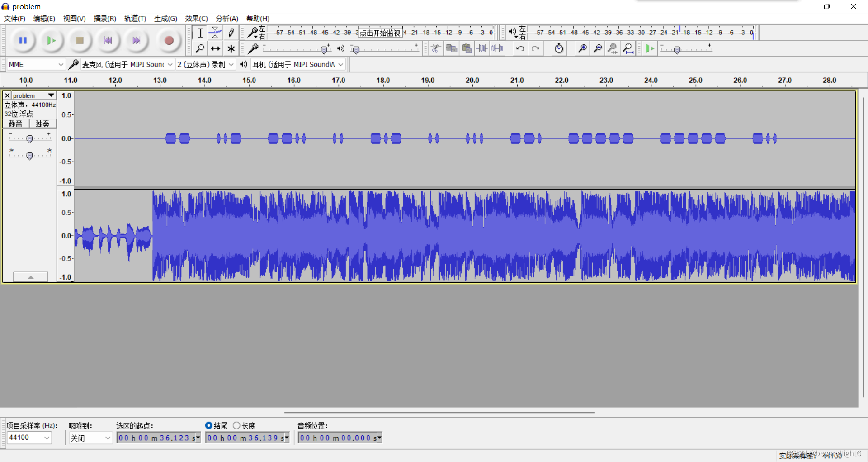The image size is (868, 462).
Task: Click the Zoom In magnifier icon
Action: tap(582, 48)
